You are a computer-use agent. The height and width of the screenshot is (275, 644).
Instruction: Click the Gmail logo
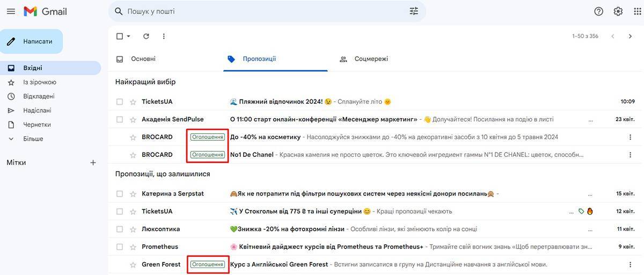click(45, 11)
